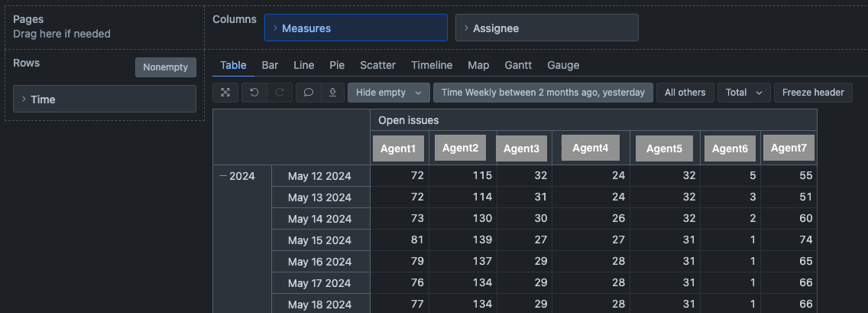
Task: Click the redo arrow icon
Action: pos(280,93)
